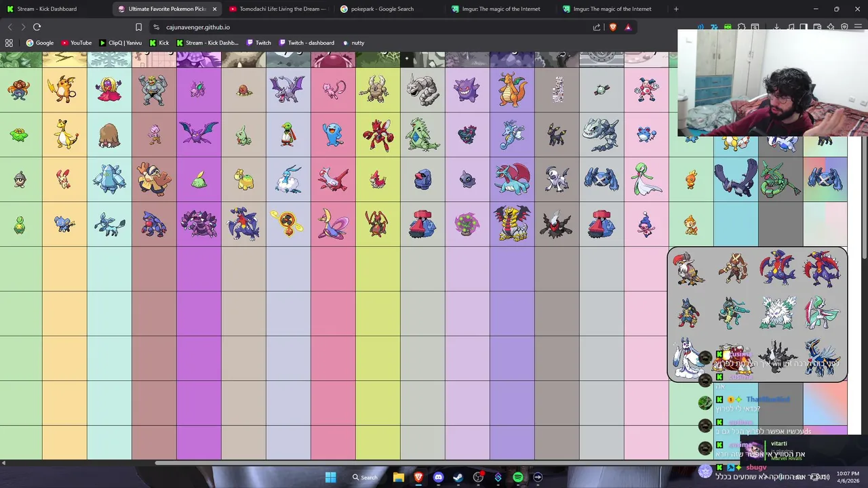Select the Ampharos sprite
868x488 pixels.
(x=64, y=134)
